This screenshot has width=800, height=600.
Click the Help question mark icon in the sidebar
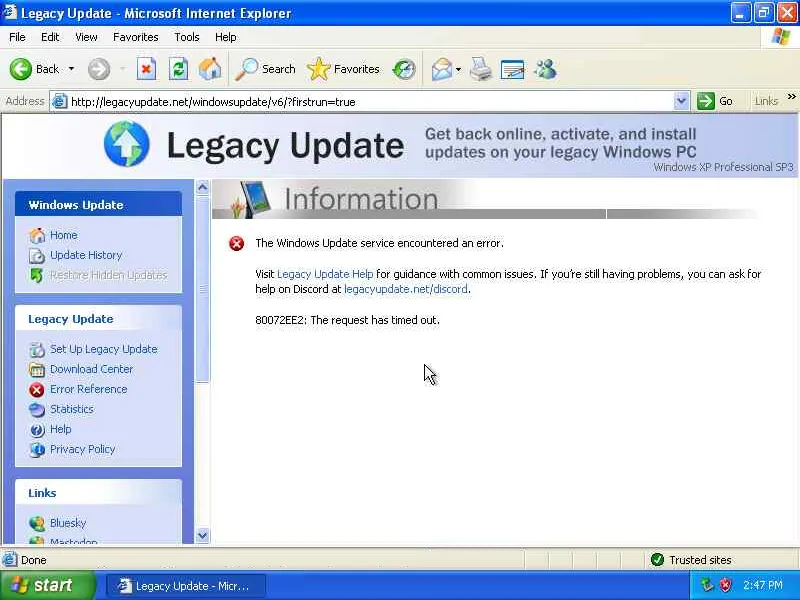[x=37, y=430]
